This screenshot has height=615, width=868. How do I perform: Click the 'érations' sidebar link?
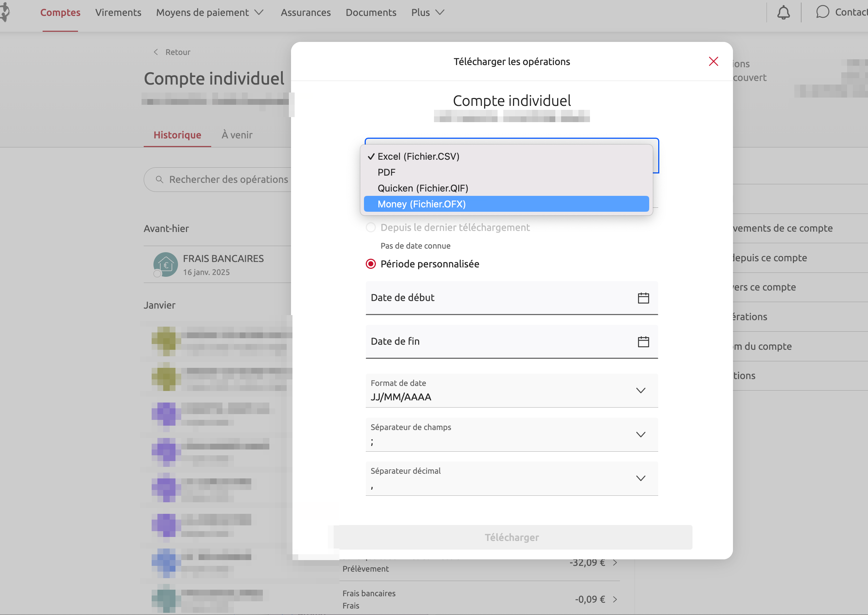point(750,317)
